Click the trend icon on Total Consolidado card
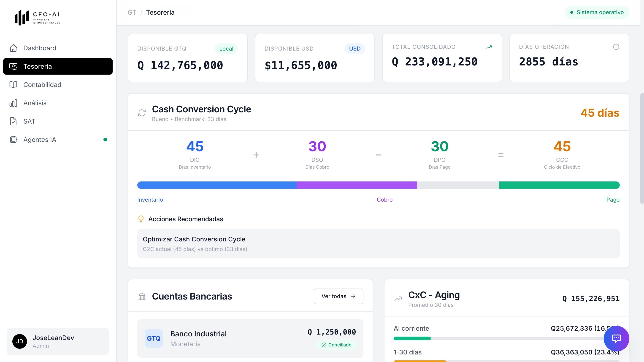This screenshot has width=644, height=362. (x=489, y=47)
